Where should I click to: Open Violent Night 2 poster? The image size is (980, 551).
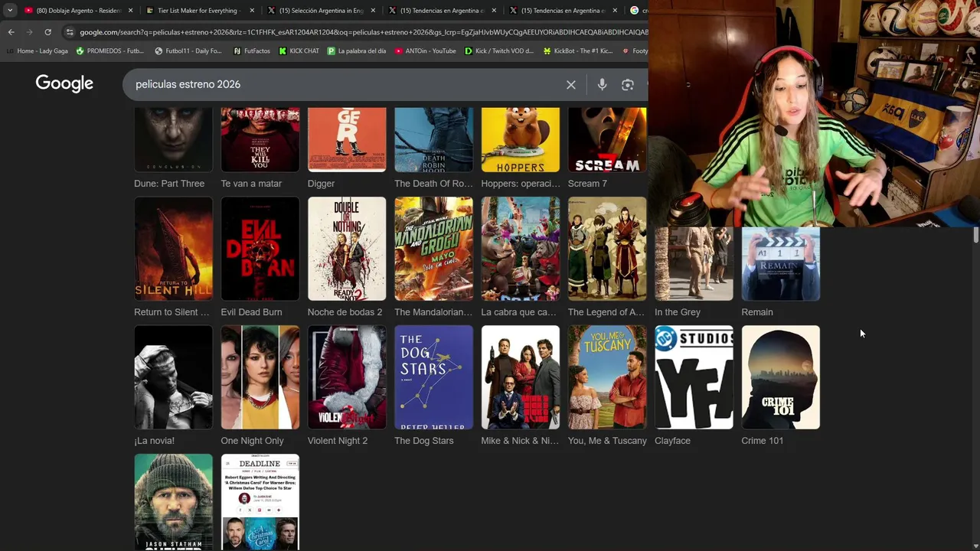click(x=347, y=377)
